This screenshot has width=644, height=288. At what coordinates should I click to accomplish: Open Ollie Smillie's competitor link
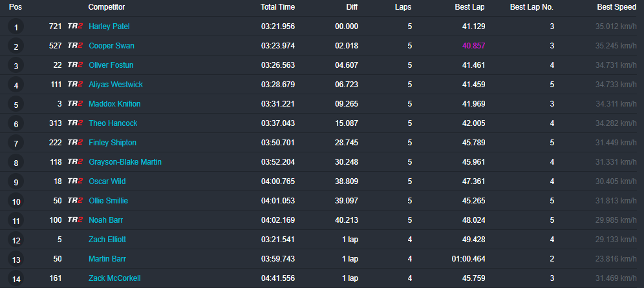[x=108, y=201]
